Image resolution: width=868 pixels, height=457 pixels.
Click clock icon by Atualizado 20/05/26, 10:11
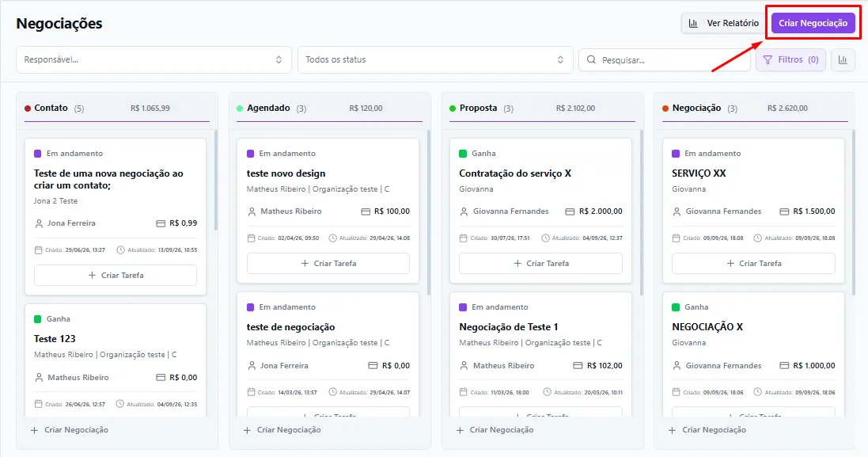click(x=547, y=392)
